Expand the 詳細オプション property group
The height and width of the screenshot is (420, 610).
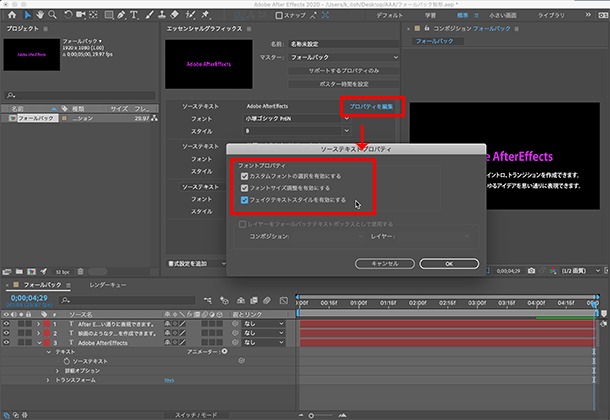(58, 371)
